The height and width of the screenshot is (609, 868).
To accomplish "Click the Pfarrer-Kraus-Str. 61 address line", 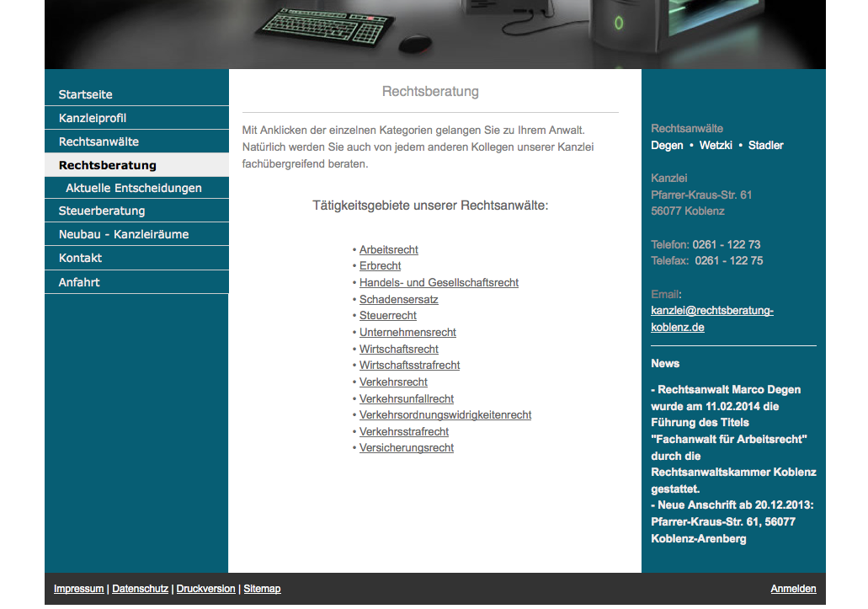I will [x=701, y=195].
